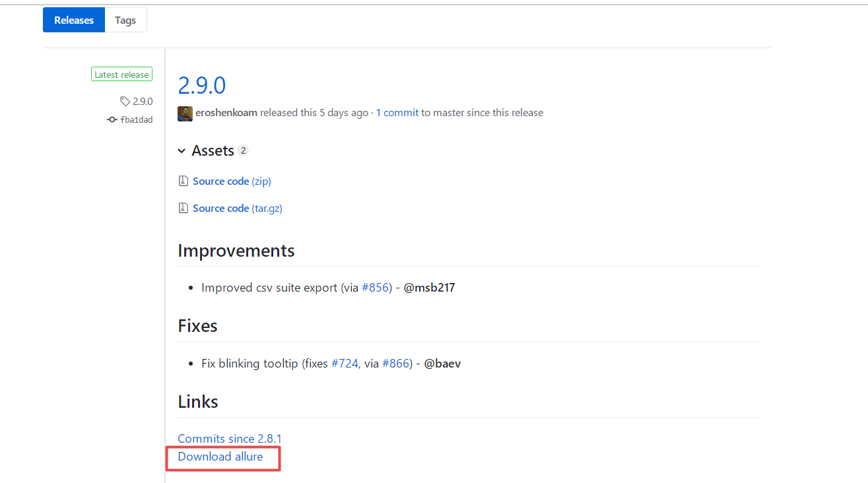Click the Assets count badge
This screenshot has height=483, width=868.
click(243, 151)
